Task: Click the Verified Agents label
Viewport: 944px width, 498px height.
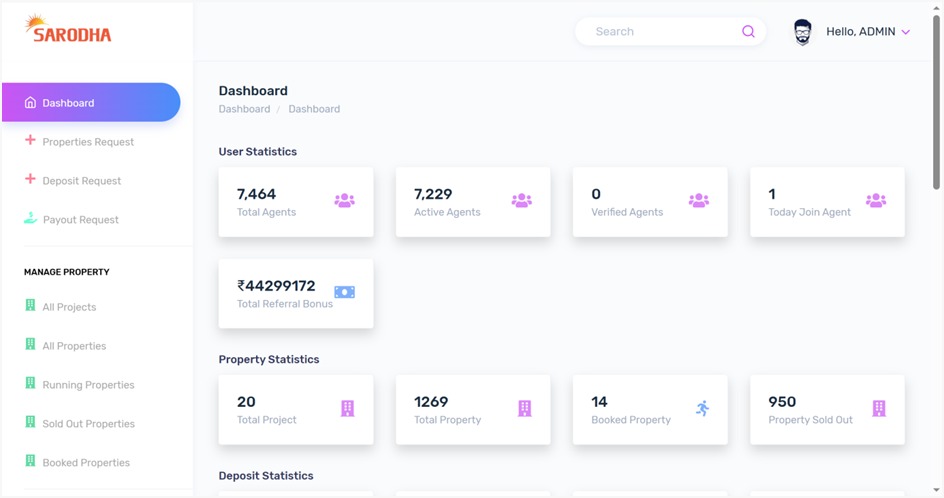Action: click(627, 212)
